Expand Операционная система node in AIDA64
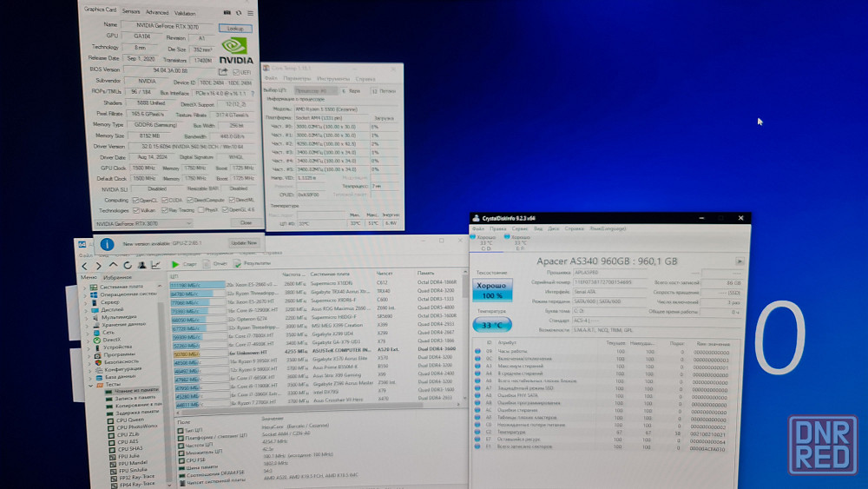This screenshot has width=868, height=489. pos(85,295)
